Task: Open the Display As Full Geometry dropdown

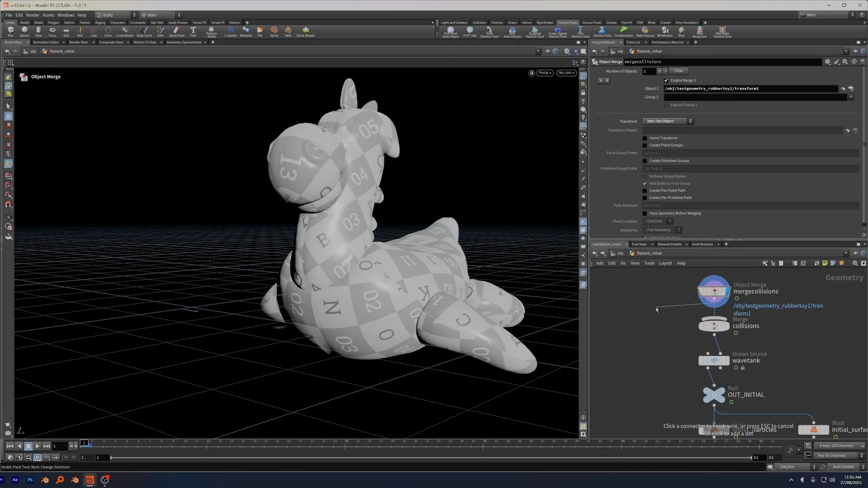Action: click(x=662, y=230)
